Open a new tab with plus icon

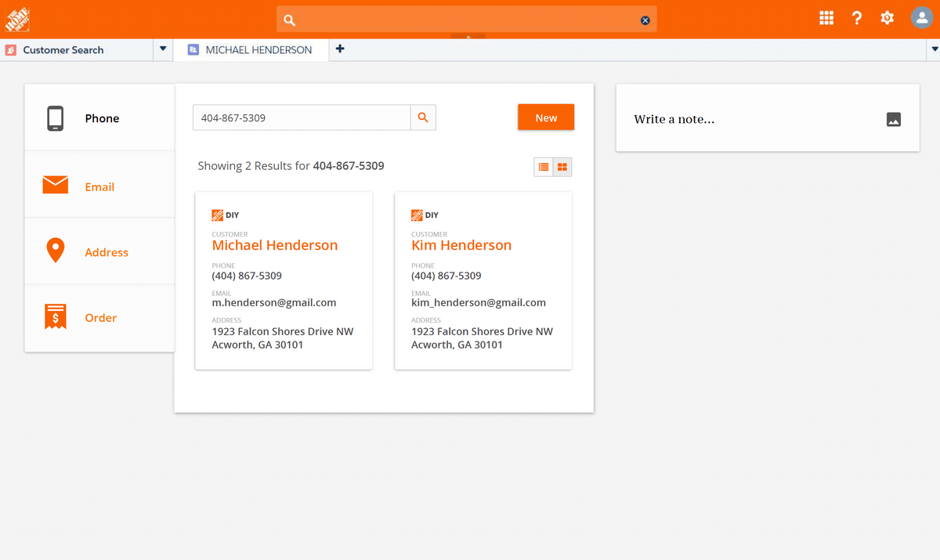coord(340,49)
